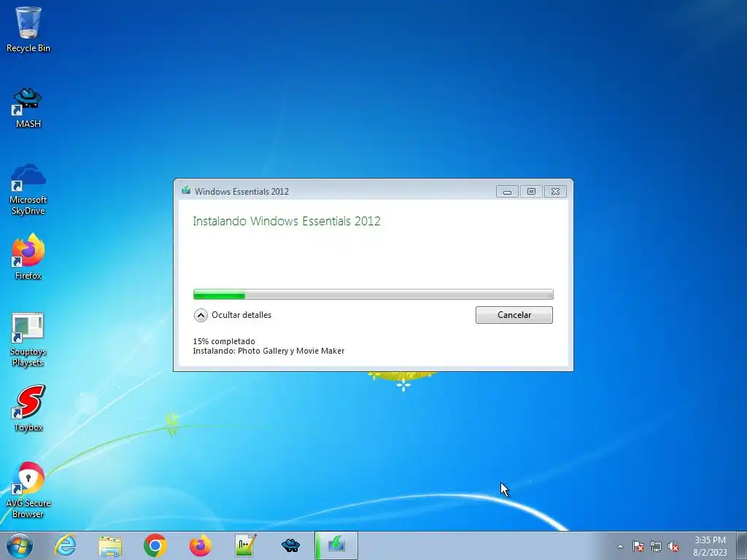The width and height of the screenshot is (747, 560).
Task: Click the Cancelar button
Action: (514, 315)
